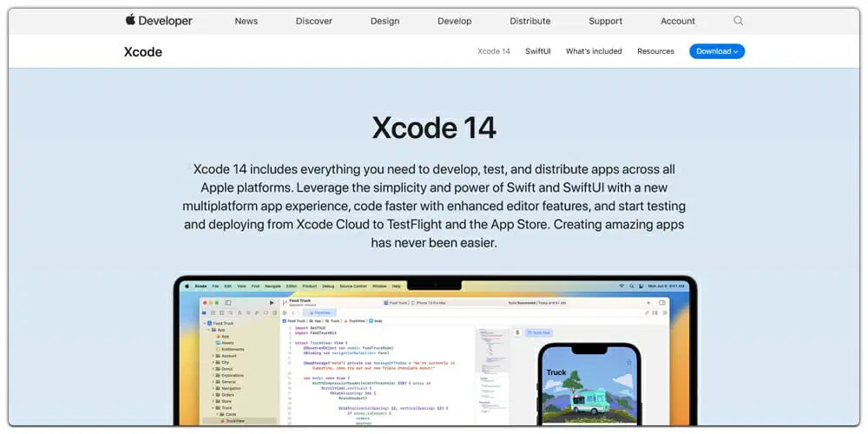Collapse the Cards folder
The height and width of the screenshot is (434, 868).
pos(218,414)
